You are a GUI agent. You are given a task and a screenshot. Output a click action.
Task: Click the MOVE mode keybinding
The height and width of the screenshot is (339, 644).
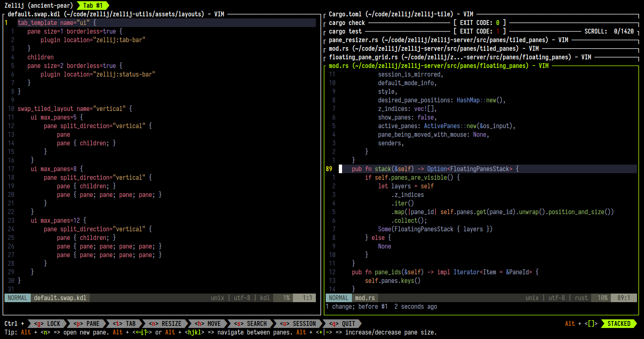[x=208, y=323]
